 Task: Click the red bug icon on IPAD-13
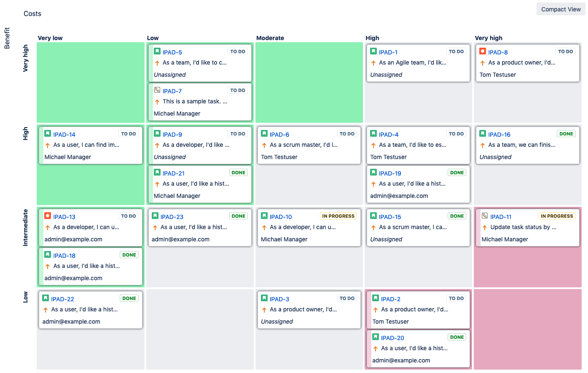[x=48, y=216]
